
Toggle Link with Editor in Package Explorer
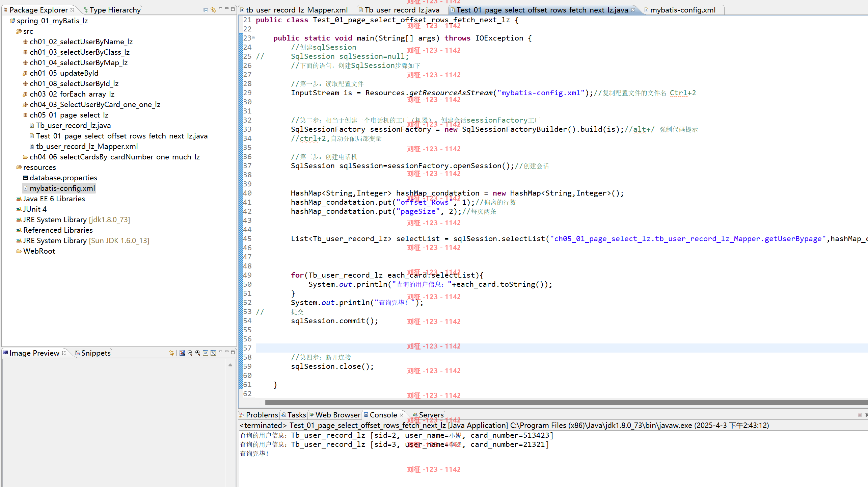[x=213, y=10]
